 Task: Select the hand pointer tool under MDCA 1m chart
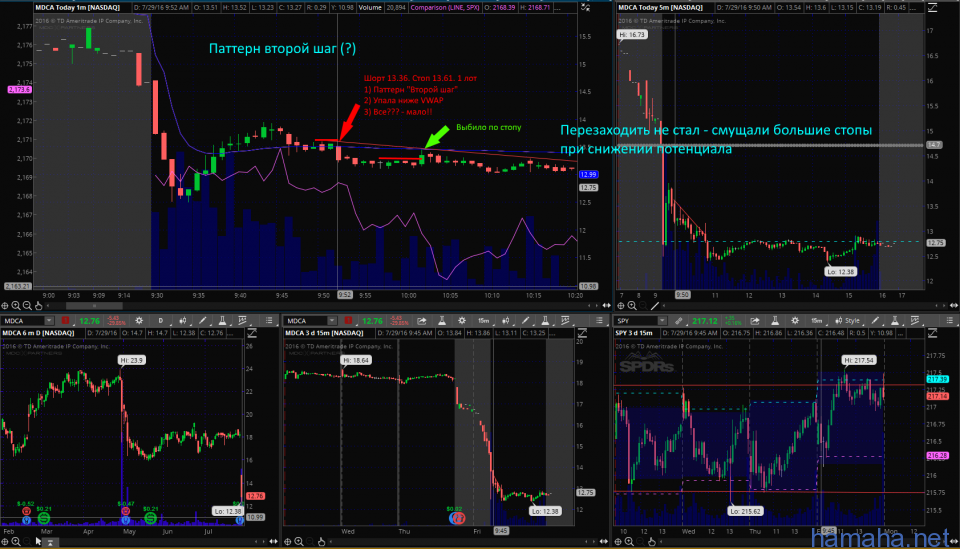tap(39, 305)
